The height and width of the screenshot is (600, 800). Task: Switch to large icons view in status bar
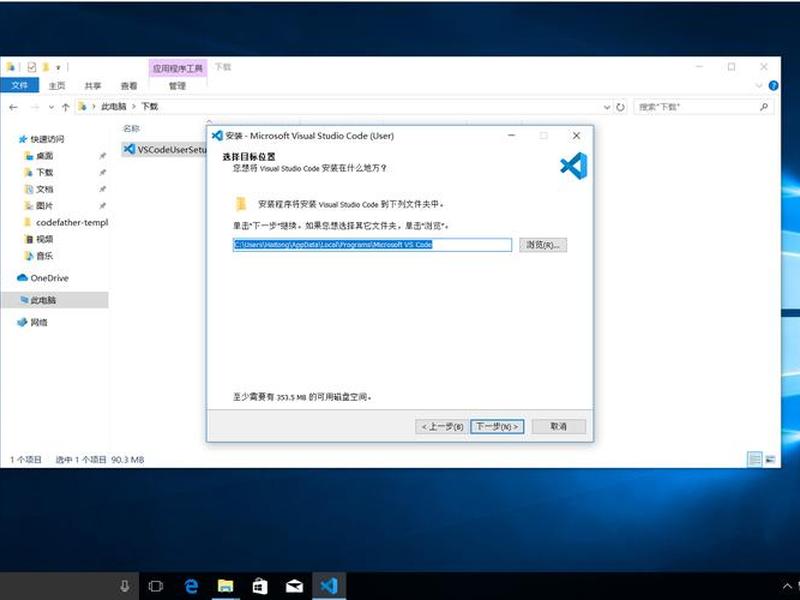pyautogui.click(x=770, y=459)
